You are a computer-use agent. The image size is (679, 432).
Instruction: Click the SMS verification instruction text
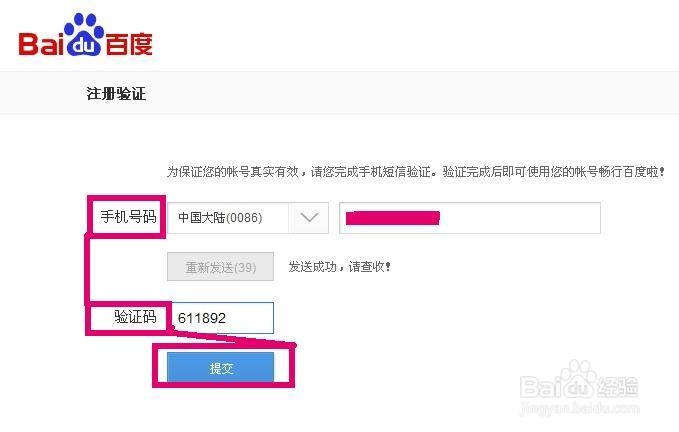pos(415,172)
